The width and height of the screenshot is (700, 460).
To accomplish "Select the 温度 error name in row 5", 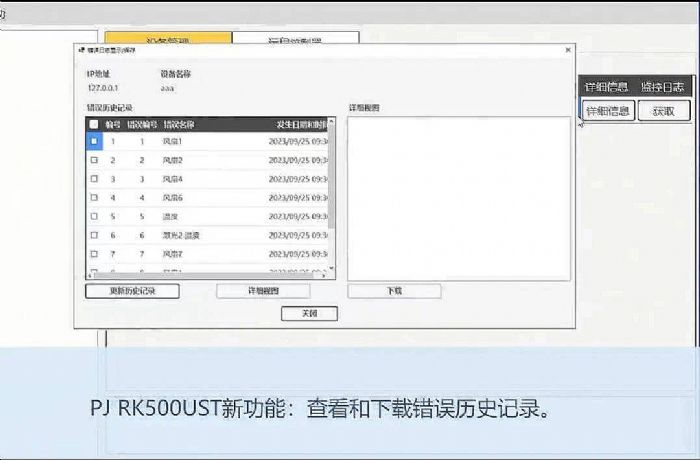I will point(171,217).
